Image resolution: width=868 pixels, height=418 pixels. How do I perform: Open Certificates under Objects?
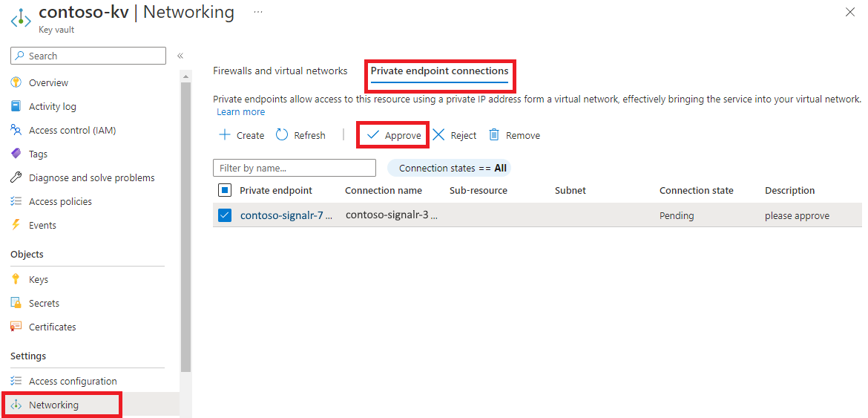click(x=53, y=327)
